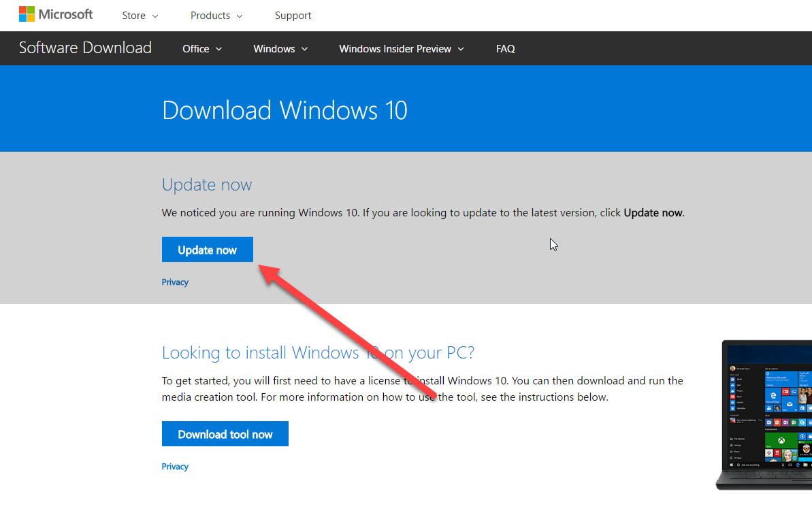Expand the Office chevron arrow
Image resolution: width=812 pixels, height=515 pixels.
coord(218,49)
